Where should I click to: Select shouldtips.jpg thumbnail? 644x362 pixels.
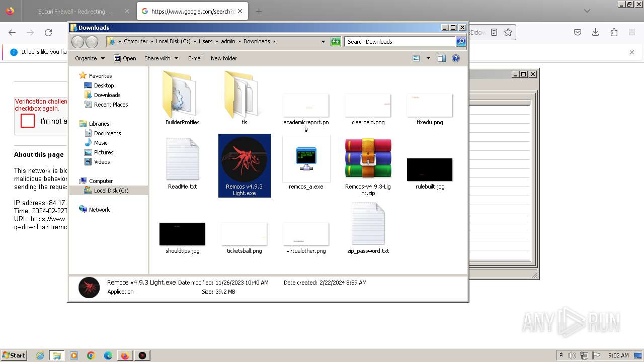pyautogui.click(x=182, y=234)
